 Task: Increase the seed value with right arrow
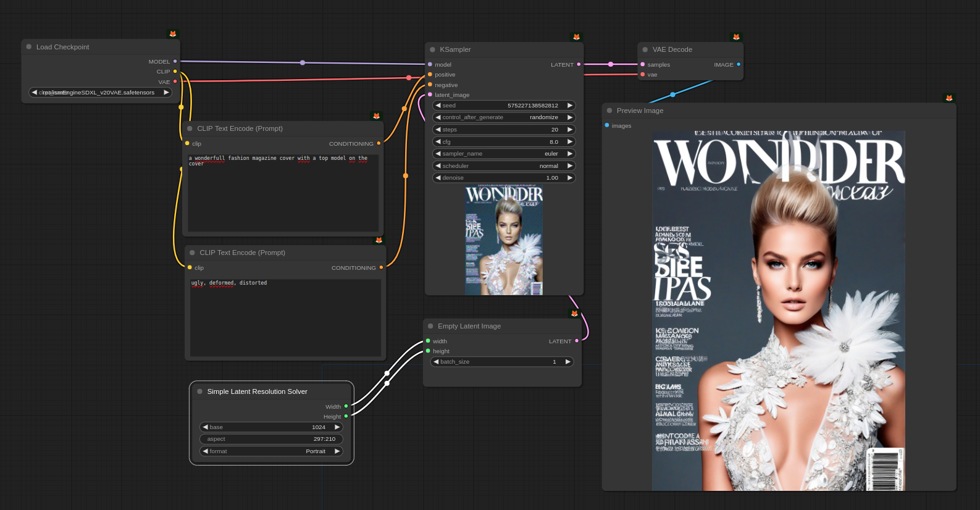pyautogui.click(x=570, y=106)
